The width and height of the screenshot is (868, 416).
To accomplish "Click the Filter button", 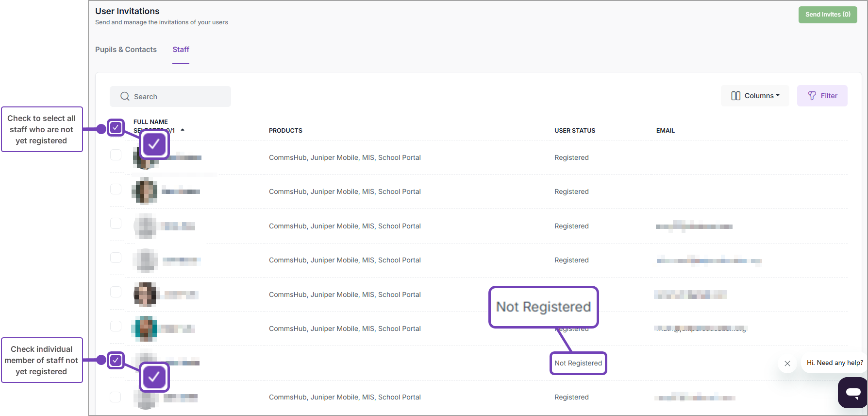I will (x=822, y=96).
